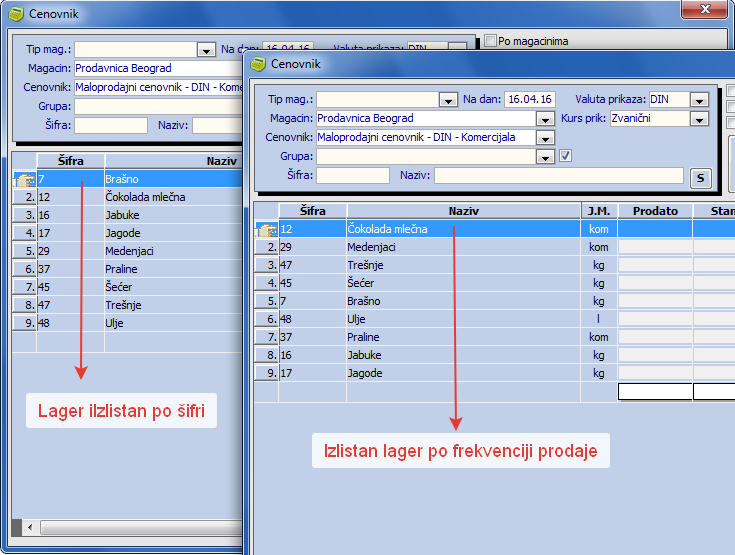The width and height of the screenshot is (735, 555).
Task: Click the Šifra column header in front table
Action: point(313,211)
